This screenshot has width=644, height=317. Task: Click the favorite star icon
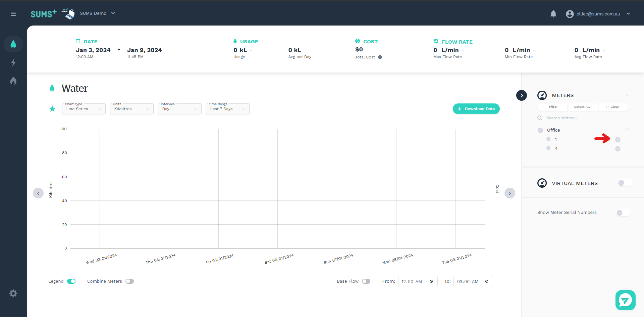pyautogui.click(x=52, y=109)
